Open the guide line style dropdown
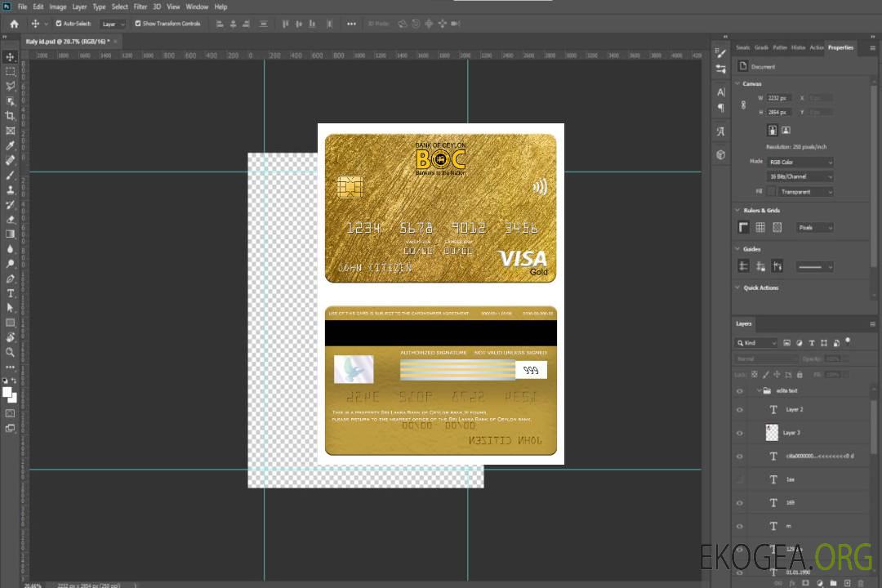Viewport: 882px width, 588px height. point(814,267)
